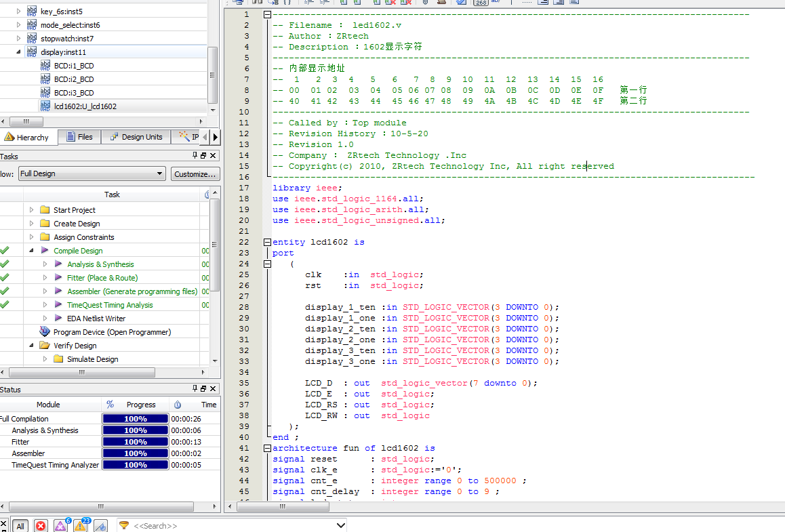Toggle the critical warning messages filter
Viewport: 785px width, 532px height.
pos(61,525)
